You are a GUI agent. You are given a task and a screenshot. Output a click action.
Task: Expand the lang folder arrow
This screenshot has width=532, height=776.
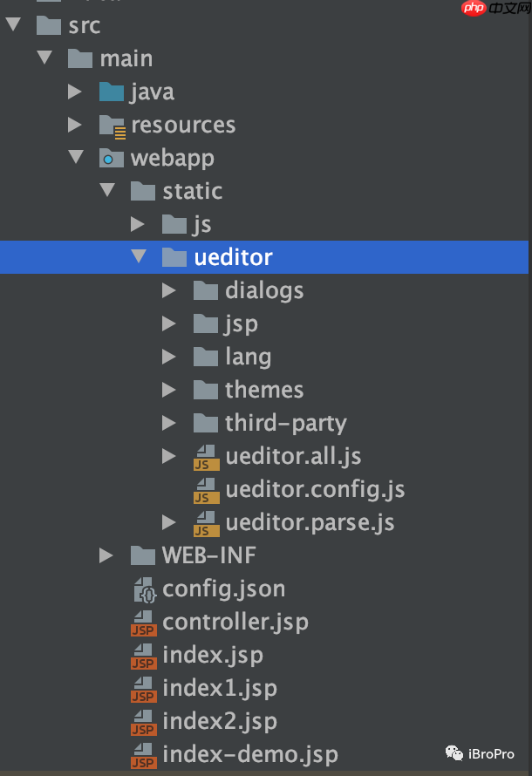pyautogui.click(x=169, y=357)
